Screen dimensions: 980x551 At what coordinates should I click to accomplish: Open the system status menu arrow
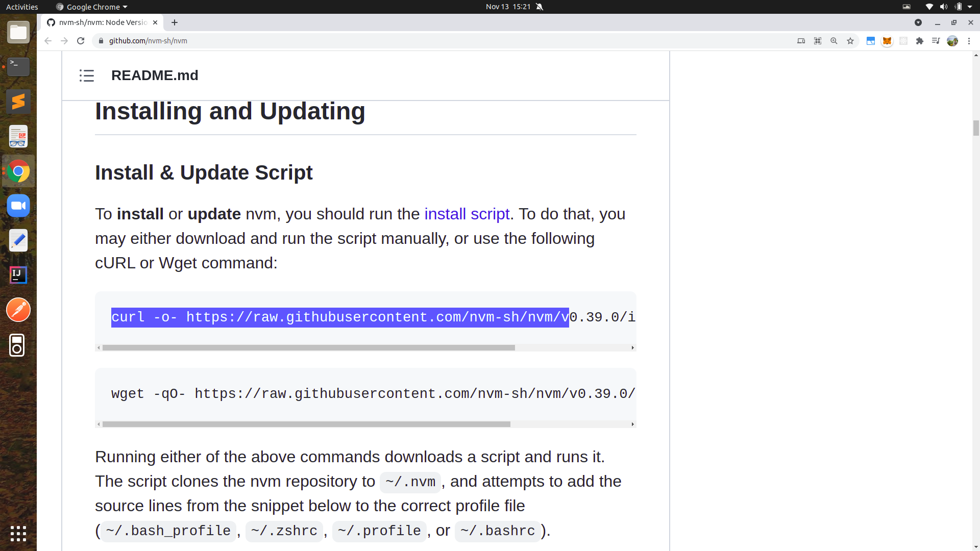tap(970, 7)
